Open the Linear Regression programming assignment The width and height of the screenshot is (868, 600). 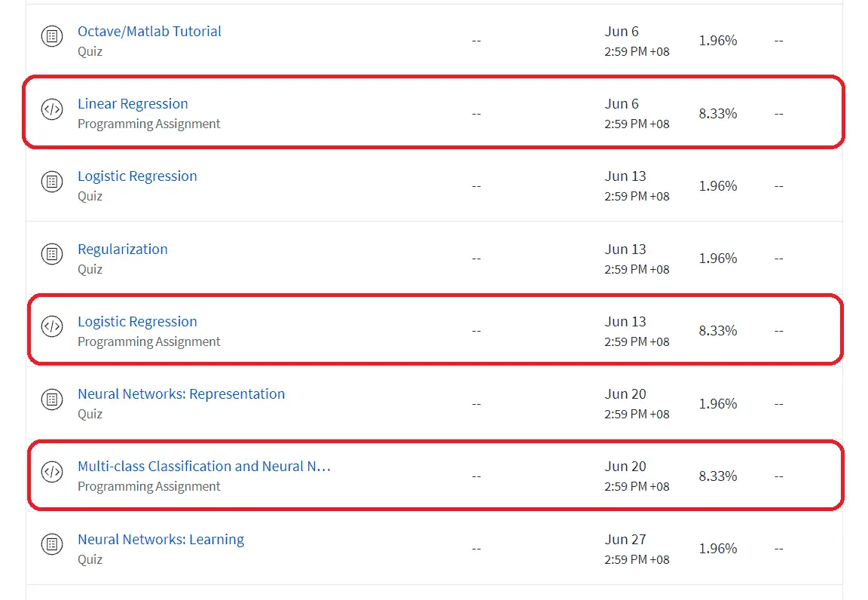(x=133, y=103)
